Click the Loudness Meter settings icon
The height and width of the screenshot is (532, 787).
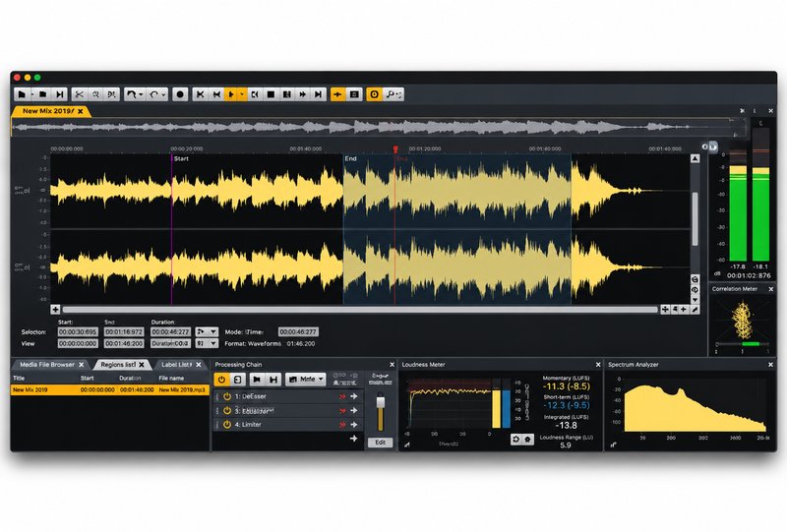[x=527, y=440]
